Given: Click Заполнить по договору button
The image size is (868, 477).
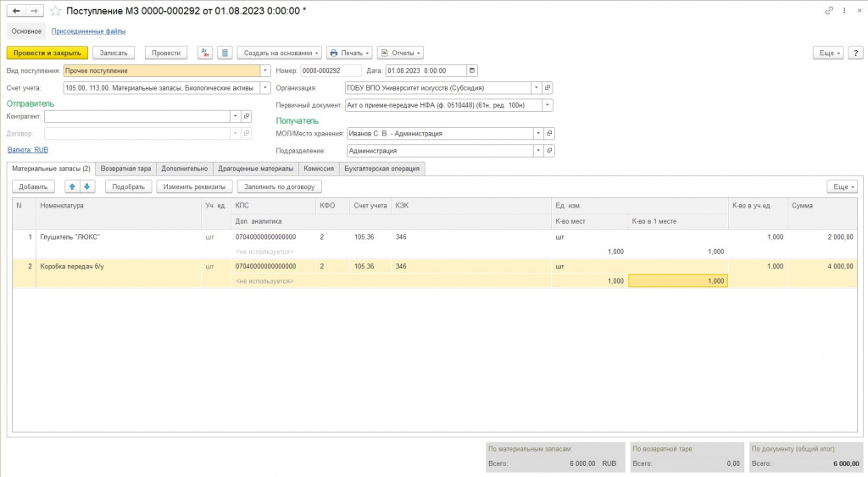Looking at the screenshot, I should click(x=280, y=187).
